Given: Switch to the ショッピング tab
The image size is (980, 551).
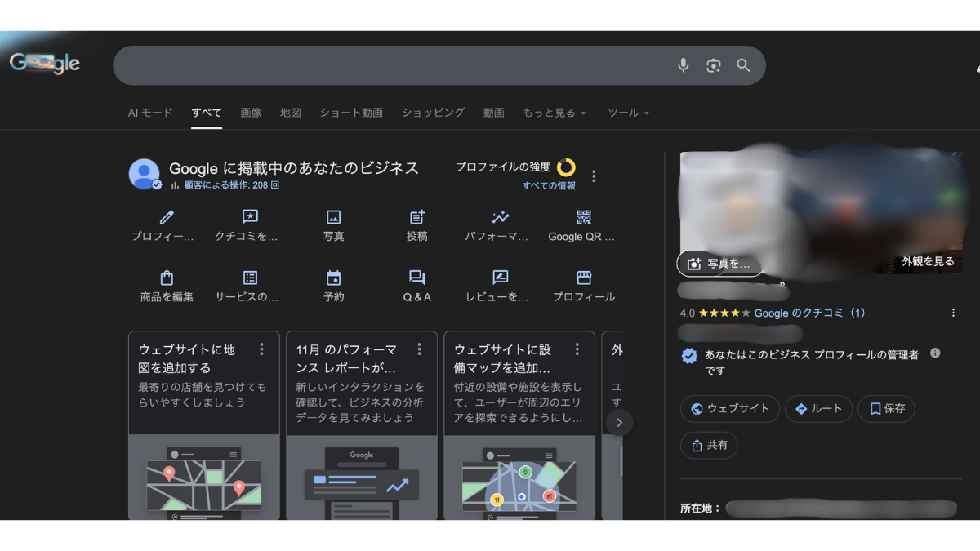Looking at the screenshot, I should click(433, 113).
